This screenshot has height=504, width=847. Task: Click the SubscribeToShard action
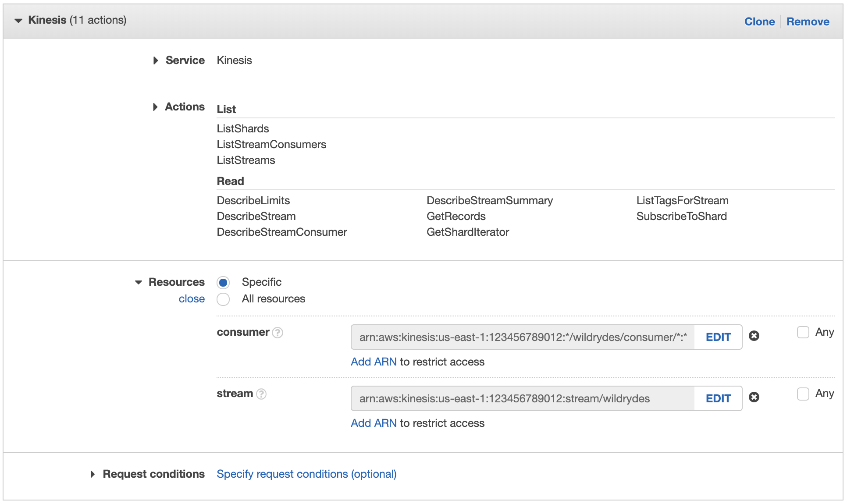click(x=682, y=216)
